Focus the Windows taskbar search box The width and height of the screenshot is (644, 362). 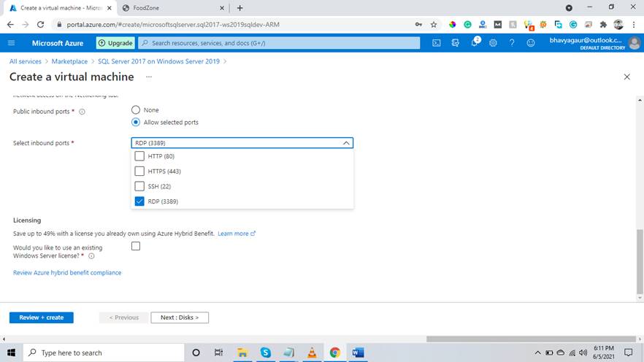tap(104, 353)
